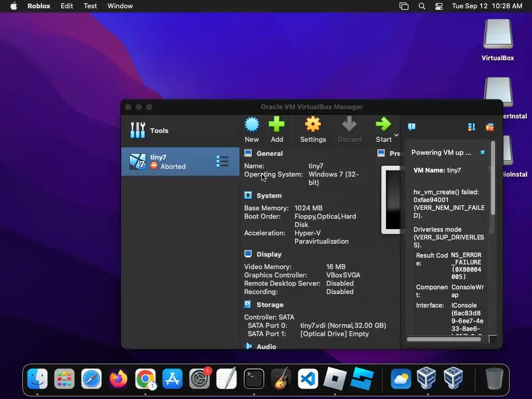The height and width of the screenshot is (399, 532).
Task: Click the screen mirroring icon in menu bar
Action: point(404,6)
